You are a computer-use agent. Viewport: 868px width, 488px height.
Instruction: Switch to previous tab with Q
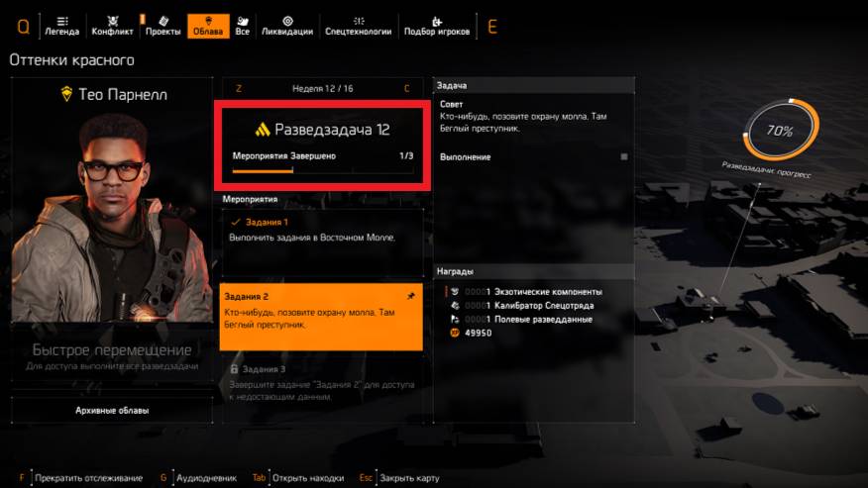23,27
